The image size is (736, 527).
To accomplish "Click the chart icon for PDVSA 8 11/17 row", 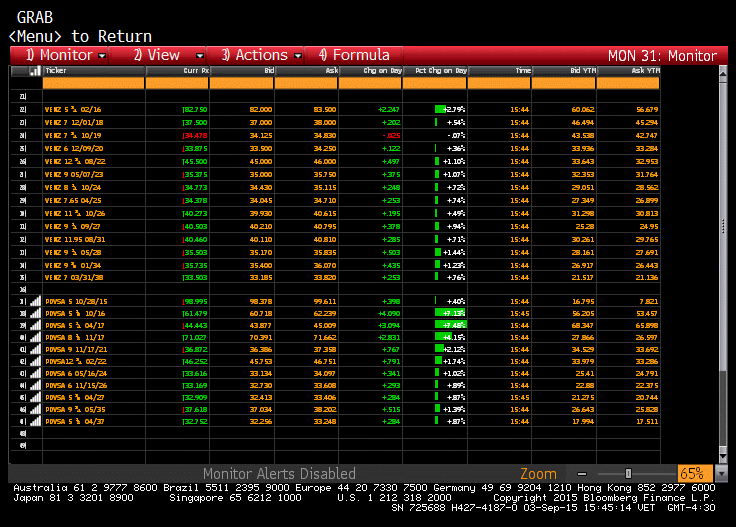I will point(35,337).
